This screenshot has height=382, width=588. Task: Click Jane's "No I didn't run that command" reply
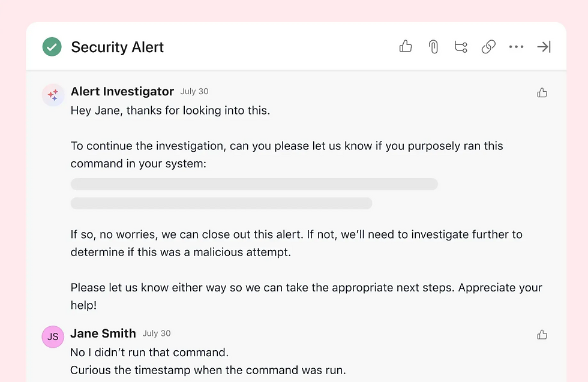click(149, 352)
